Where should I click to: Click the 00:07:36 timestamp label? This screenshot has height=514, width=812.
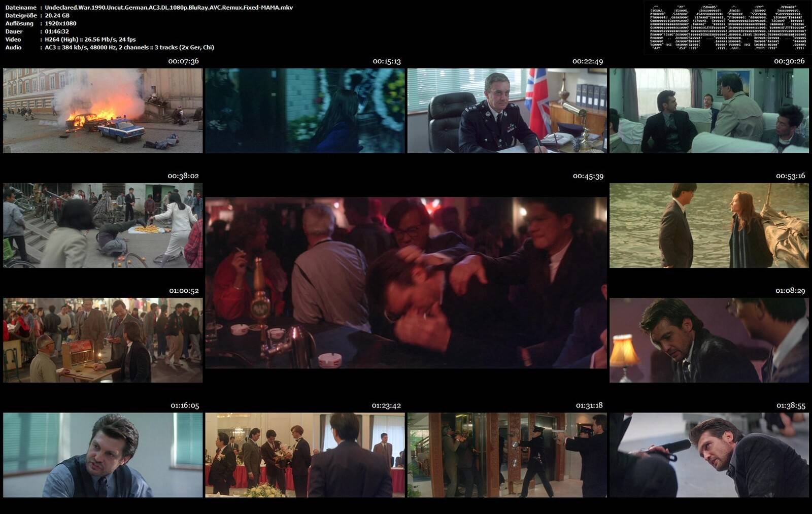(x=183, y=61)
